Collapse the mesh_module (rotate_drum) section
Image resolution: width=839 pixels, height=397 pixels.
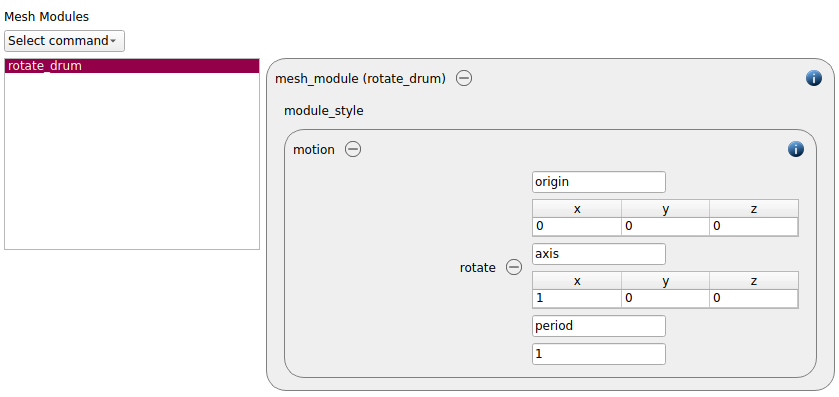(x=464, y=79)
